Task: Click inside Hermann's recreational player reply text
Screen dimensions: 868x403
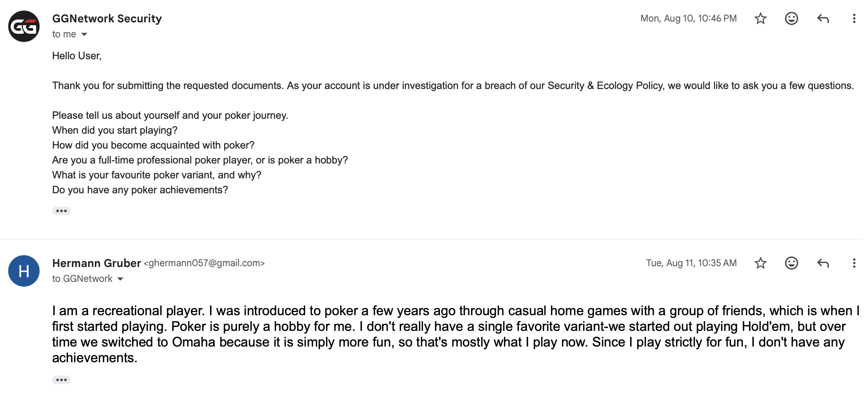Action: point(456,334)
